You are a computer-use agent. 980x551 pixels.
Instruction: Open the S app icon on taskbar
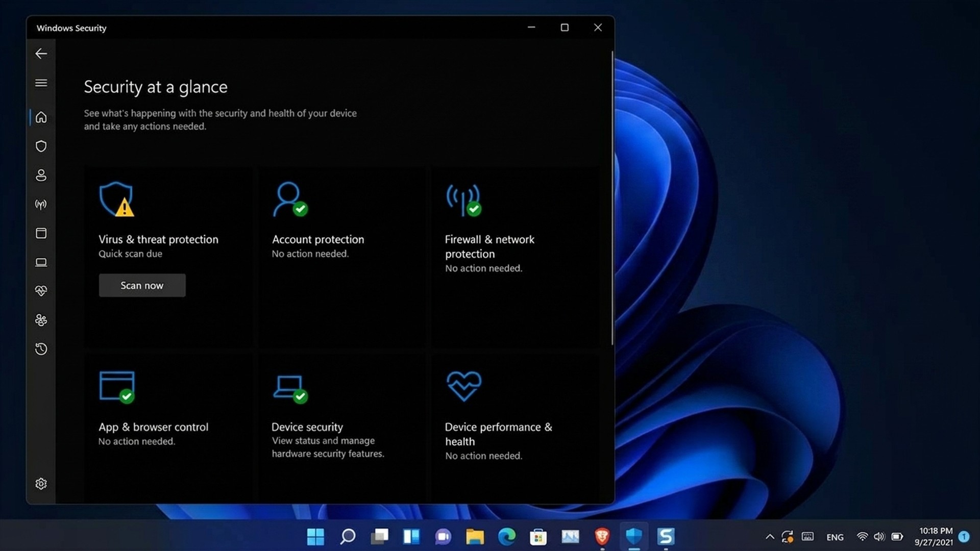pyautogui.click(x=666, y=537)
